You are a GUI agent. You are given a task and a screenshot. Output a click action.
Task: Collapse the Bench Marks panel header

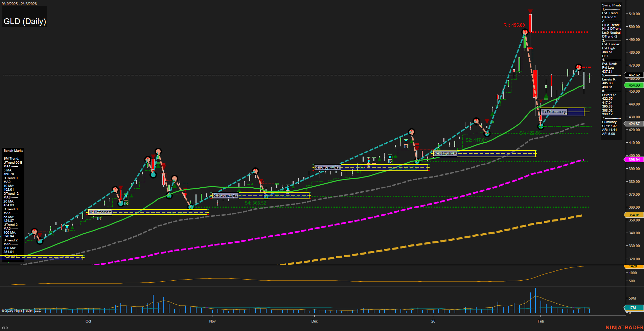(13, 150)
